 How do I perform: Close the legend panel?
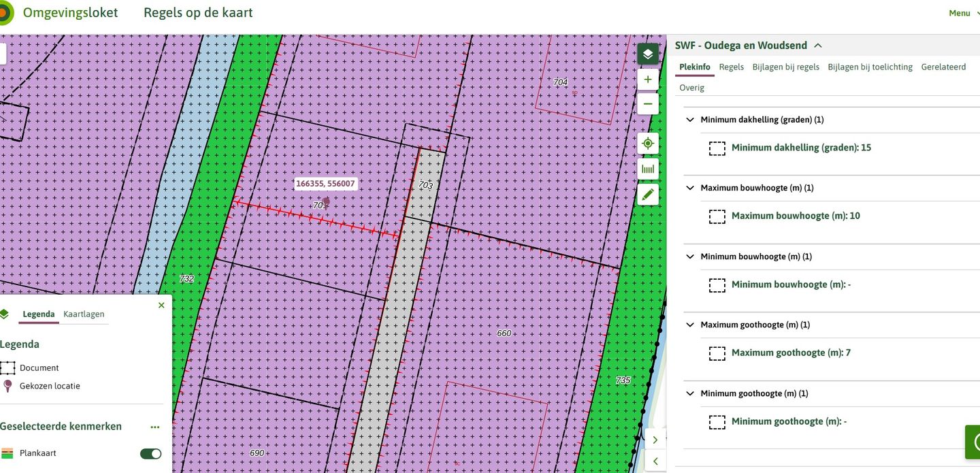tap(161, 306)
